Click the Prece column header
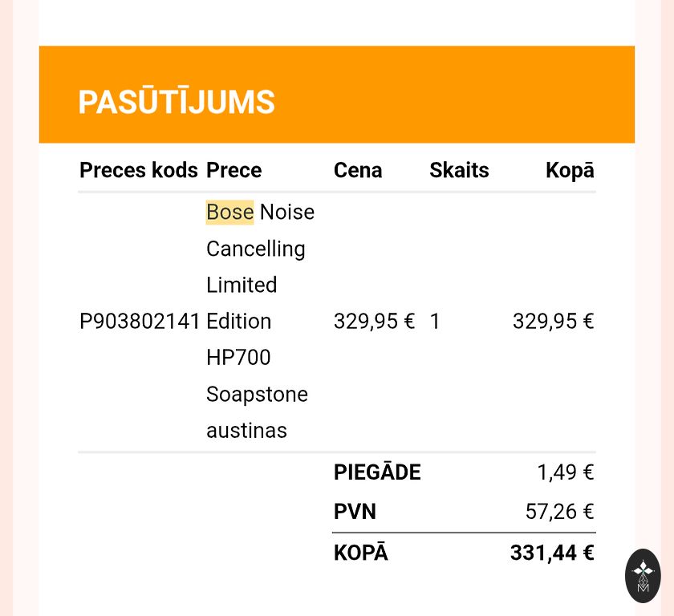Viewport: 674px width, 616px height. [233, 170]
